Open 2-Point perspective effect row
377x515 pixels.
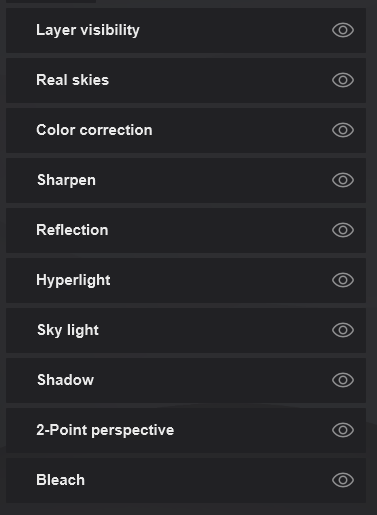coord(186,430)
